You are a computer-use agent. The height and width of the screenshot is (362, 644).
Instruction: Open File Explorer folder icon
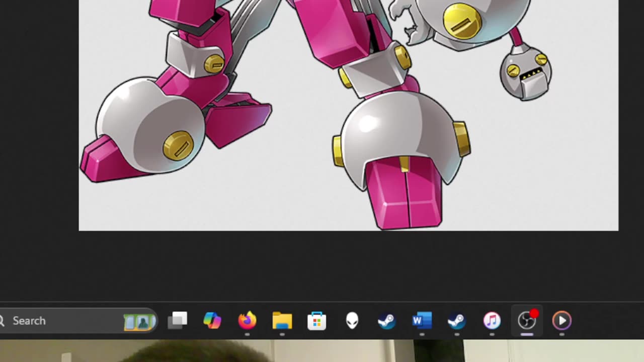tap(282, 320)
